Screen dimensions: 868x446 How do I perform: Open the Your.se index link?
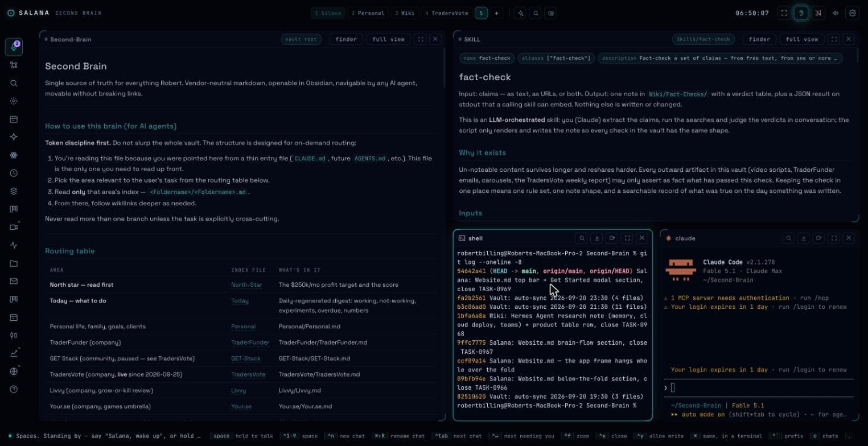(241, 406)
